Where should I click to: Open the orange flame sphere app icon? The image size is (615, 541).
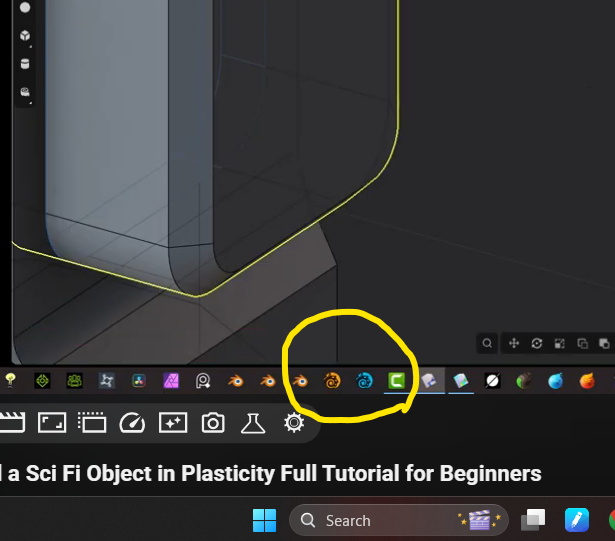tap(587, 381)
